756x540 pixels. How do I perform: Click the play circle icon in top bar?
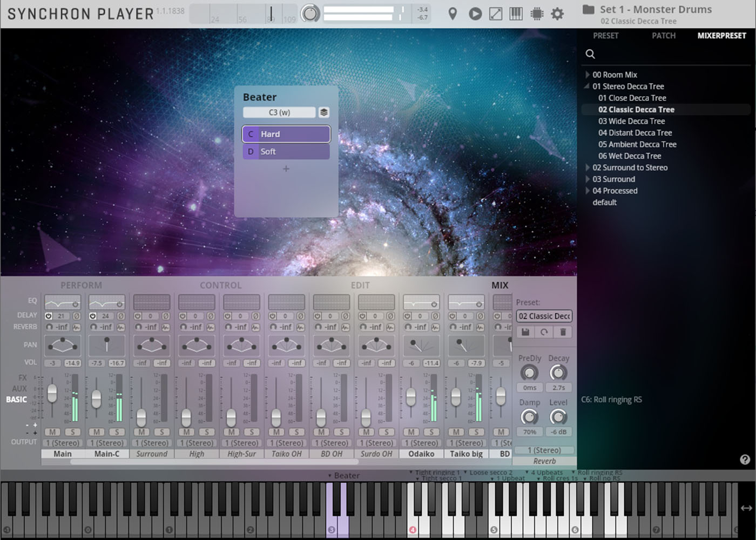coord(475,13)
